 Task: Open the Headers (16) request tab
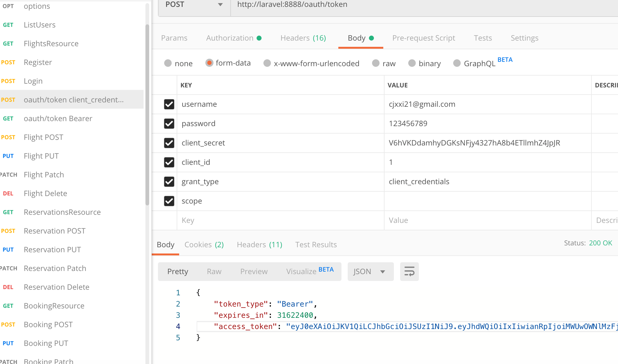tap(303, 38)
